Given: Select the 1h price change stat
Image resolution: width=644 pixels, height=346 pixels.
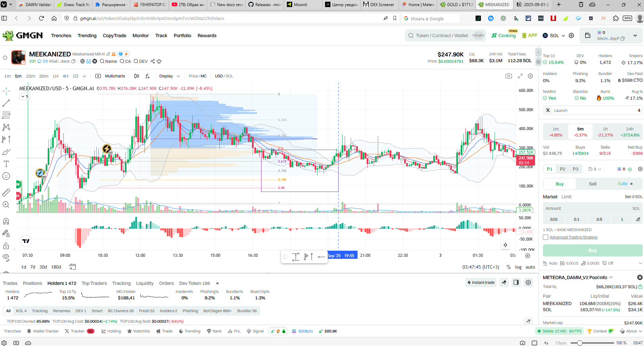Looking at the screenshot, I should (605, 132).
